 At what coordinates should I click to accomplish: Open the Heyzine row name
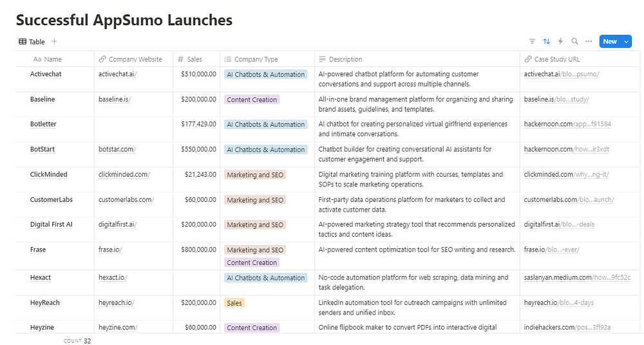pos(42,328)
